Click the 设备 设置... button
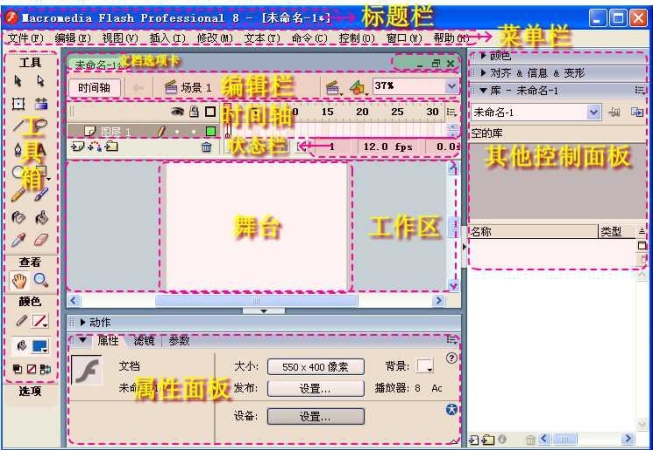This screenshot has height=450, width=653. tap(316, 416)
